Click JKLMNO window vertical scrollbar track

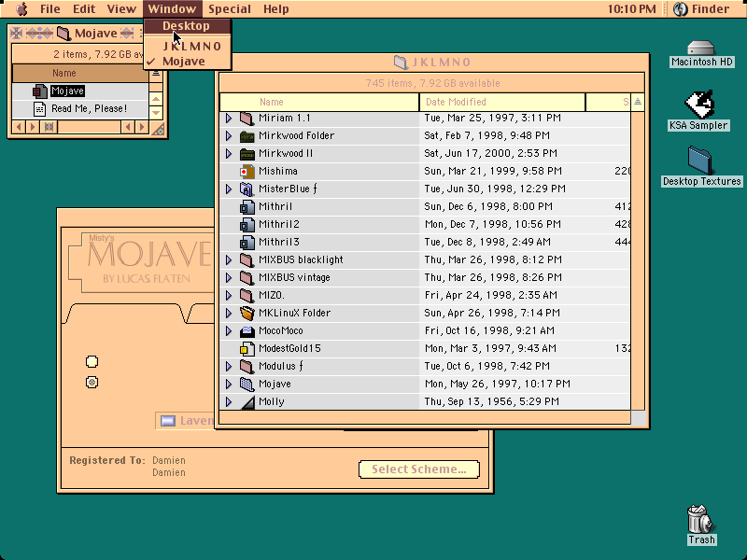(x=638, y=260)
